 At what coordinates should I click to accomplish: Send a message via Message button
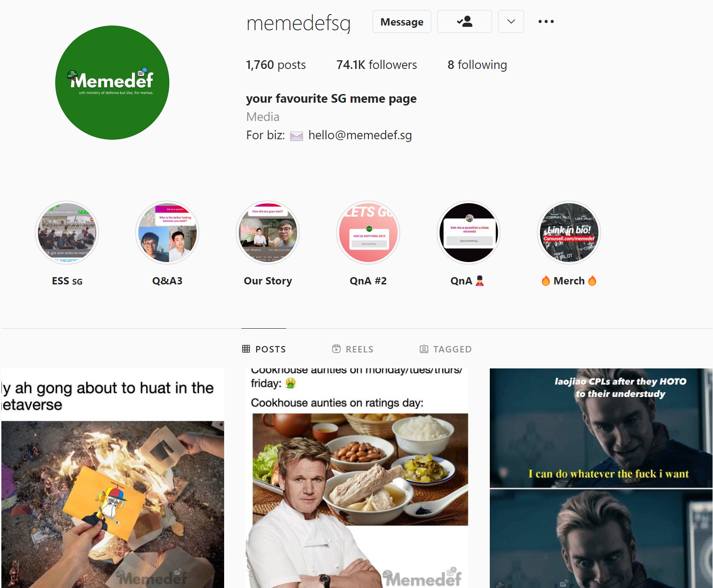(x=402, y=21)
